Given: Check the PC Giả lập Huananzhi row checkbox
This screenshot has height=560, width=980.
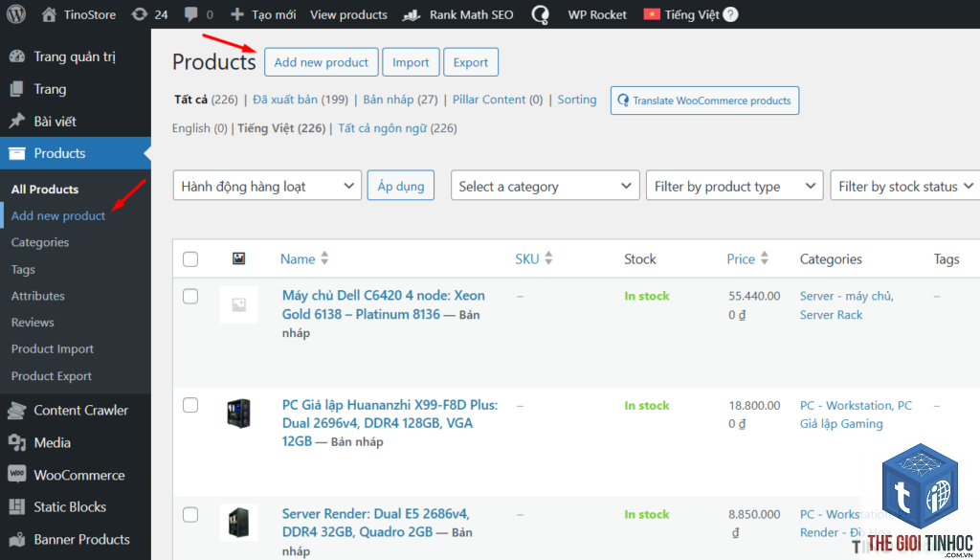Looking at the screenshot, I should tap(190, 406).
